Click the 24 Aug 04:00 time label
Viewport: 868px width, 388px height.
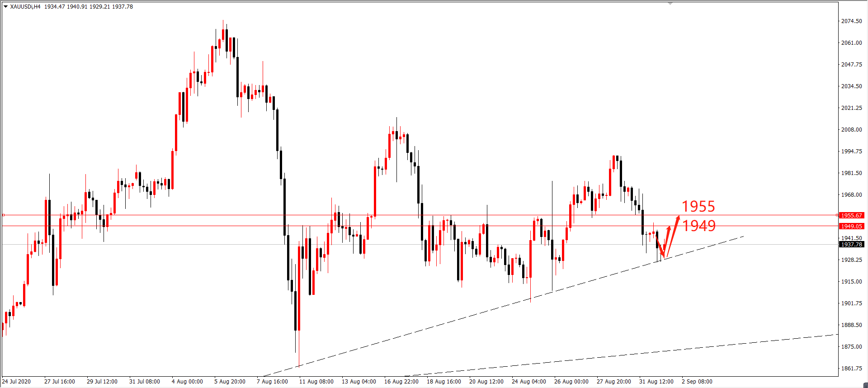coord(529,382)
